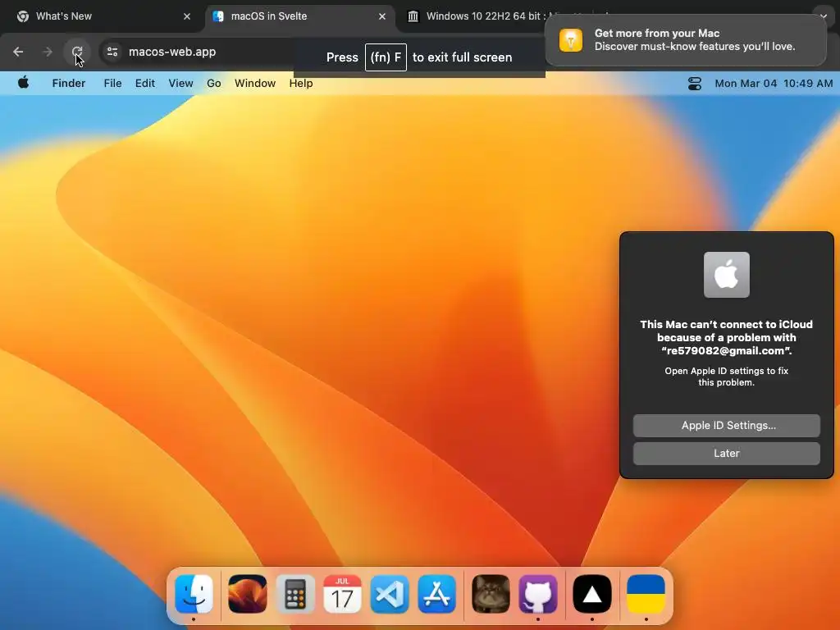Open the Apple logo menu
840x630 pixels.
tap(23, 83)
